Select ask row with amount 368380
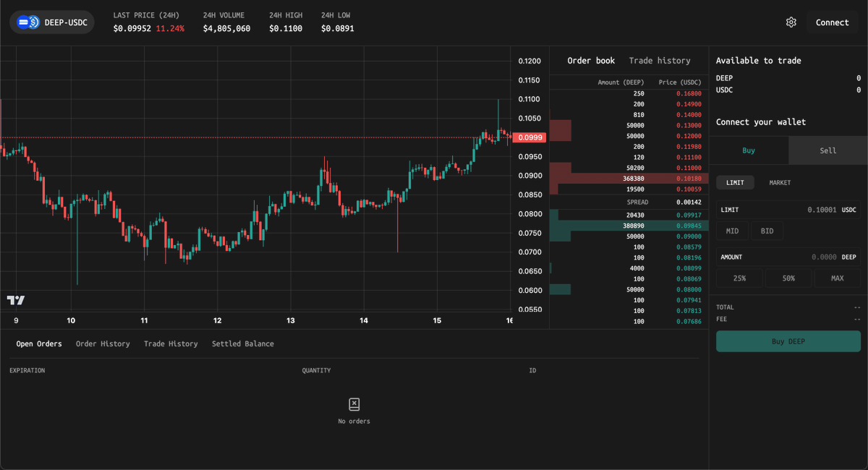This screenshot has height=470, width=868. tap(629, 178)
